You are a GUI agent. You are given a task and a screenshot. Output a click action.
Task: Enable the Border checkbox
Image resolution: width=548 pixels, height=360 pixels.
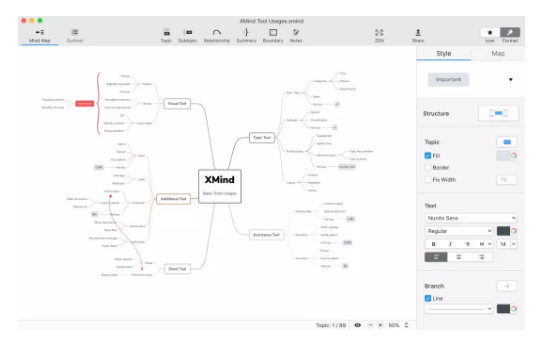click(428, 167)
